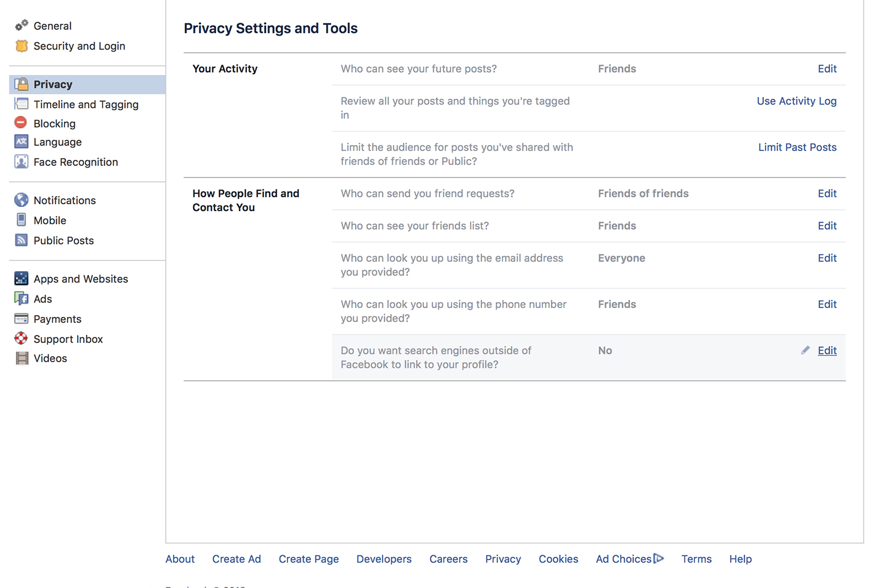Open Ads settings
Image resolution: width=882 pixels, height=588 pixels.
click(42, 299)
